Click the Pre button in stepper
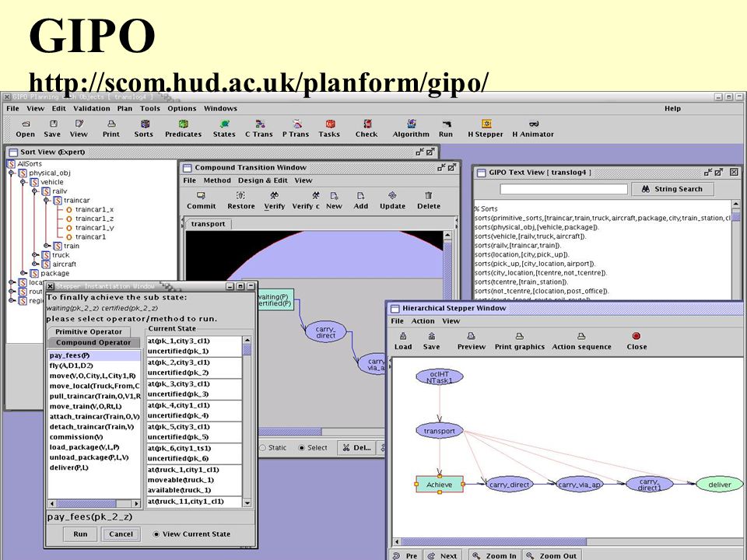The image size is (747, 560). (405, 555)
